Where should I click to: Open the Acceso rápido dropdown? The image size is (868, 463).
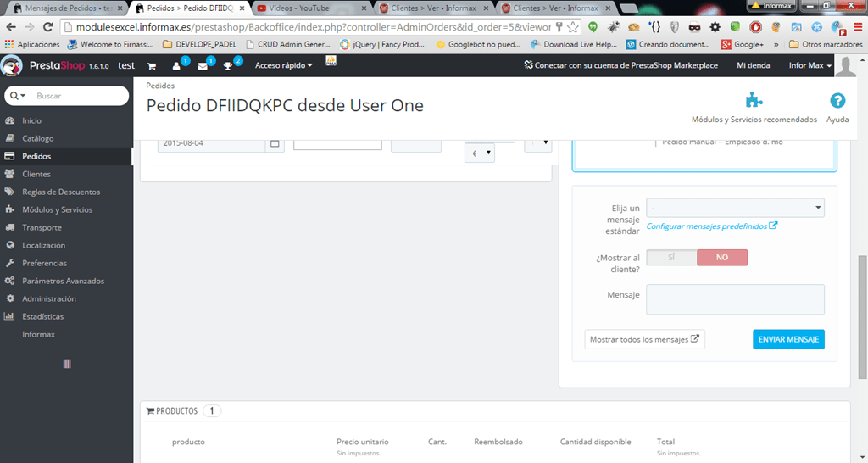[x=283, y=65]
